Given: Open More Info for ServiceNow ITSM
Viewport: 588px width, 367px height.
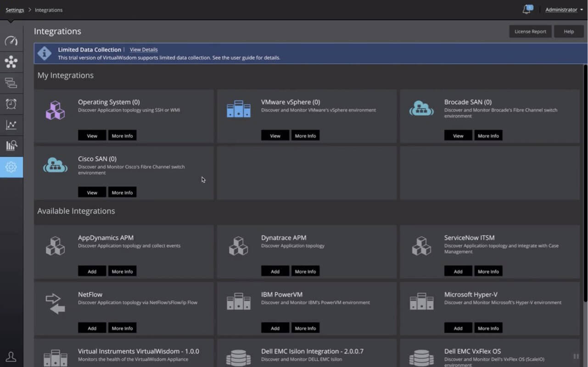Looking at the screenshot, I should (488, 272).
